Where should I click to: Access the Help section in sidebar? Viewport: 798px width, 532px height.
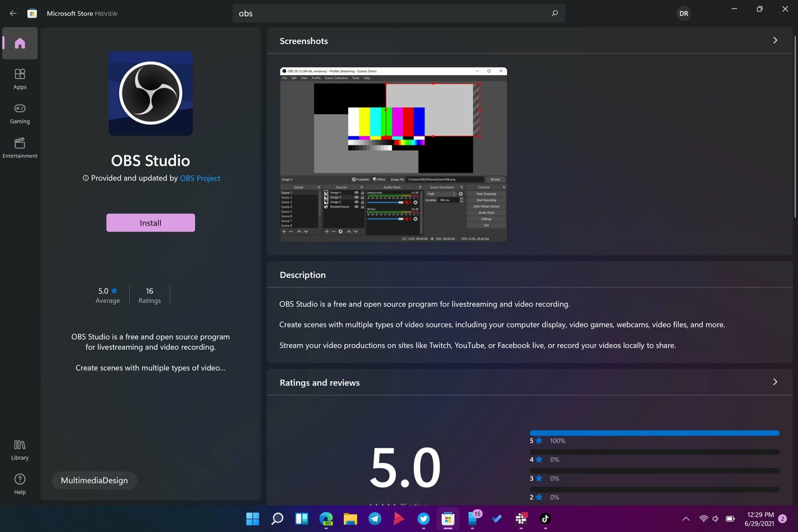(x=19, y=484)
